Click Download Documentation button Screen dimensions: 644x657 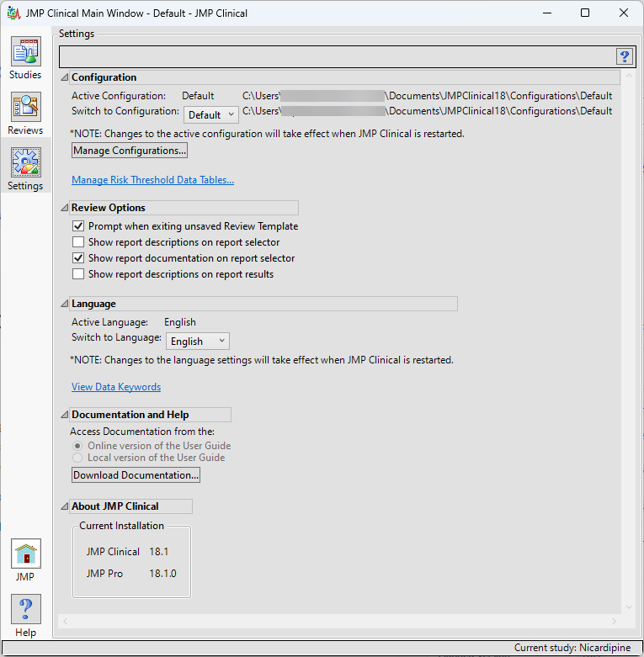[136, 475]
